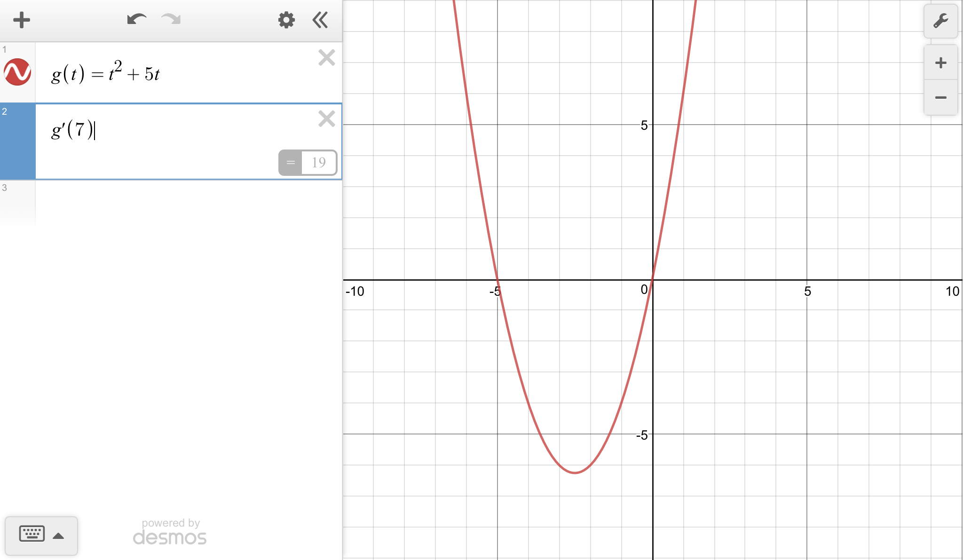The width and height of the screenshot is (963, 560).
Task: Click the Add Item plus icon
Action: pyautogui.click(x=22, y=20)
